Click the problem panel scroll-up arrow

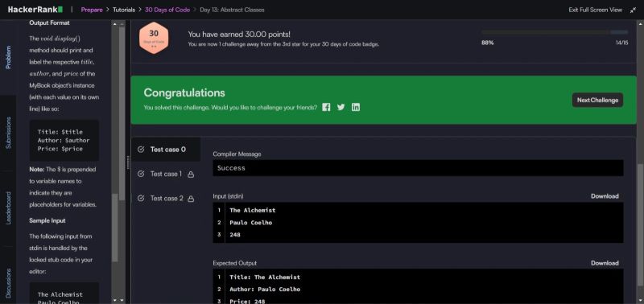click(115, 24)
